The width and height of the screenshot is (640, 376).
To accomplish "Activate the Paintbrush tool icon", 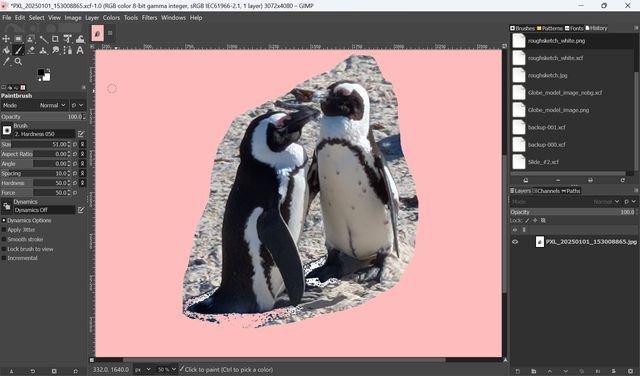I will tap(18, 50).
